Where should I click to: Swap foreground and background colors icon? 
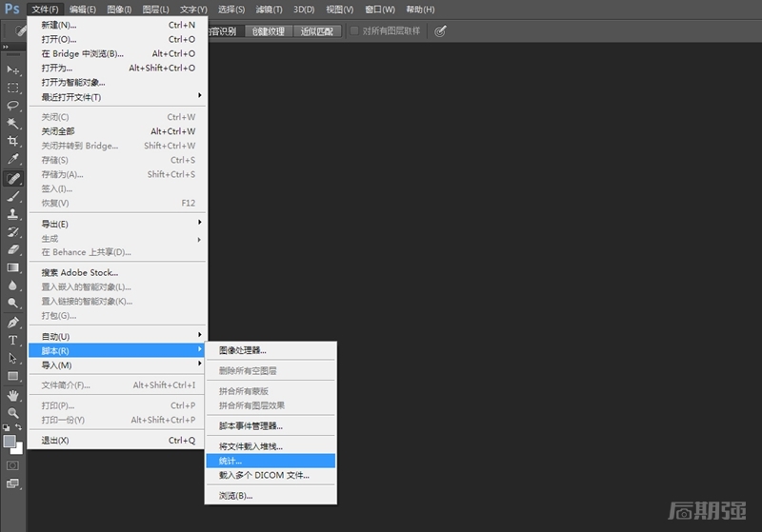click(x=18, y=427)
